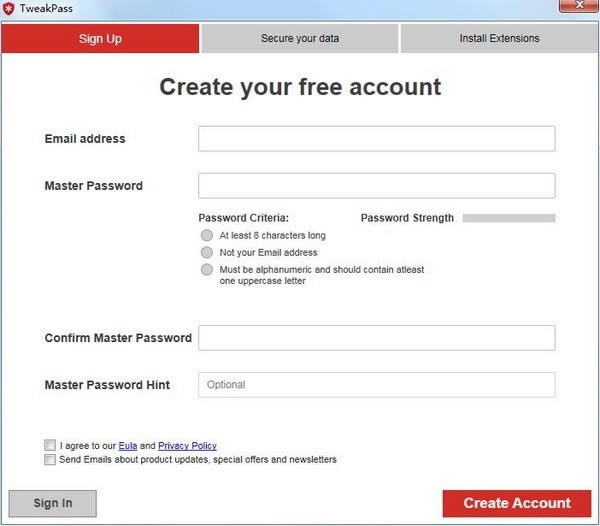Click the alphanumeric uppercase criteria indicator
This screenshot has height=526, width=600.
pyautogui.click(x=207, y=270)
